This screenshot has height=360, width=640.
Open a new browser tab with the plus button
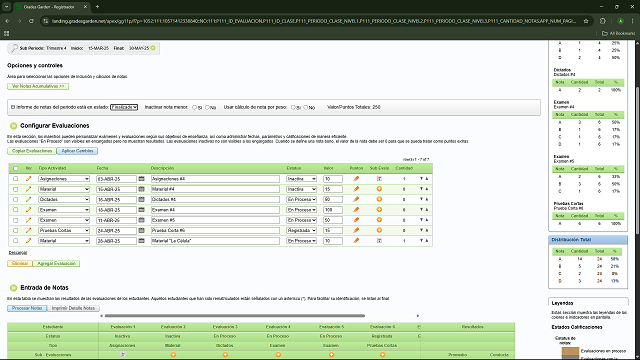click(x=97, y=7)
